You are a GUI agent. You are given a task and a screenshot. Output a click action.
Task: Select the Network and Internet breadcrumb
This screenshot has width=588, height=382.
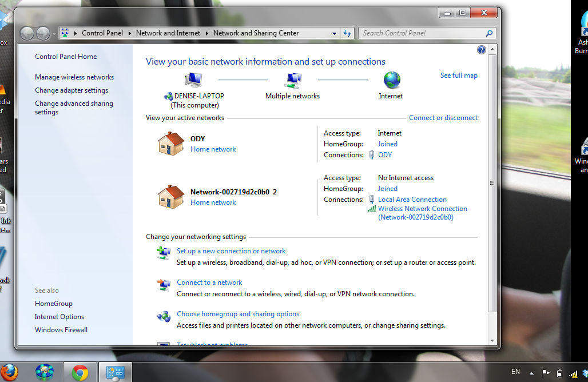[x=168, y=33]
